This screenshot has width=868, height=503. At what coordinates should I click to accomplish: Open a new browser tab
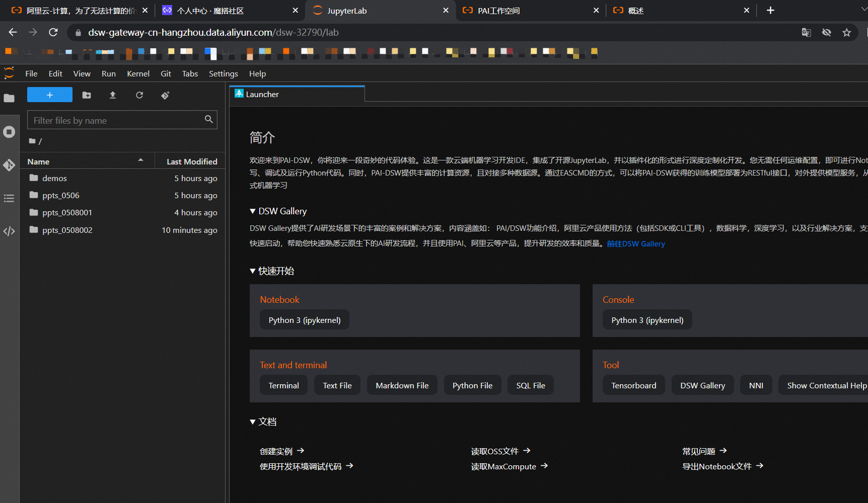[x=770, y=11]
